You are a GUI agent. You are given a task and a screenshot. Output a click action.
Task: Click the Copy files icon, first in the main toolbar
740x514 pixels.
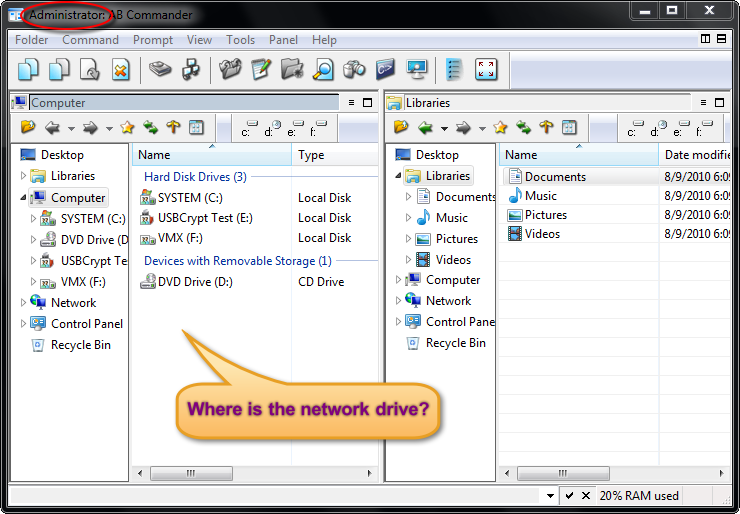pyautogui.click(x=28, y=70)
